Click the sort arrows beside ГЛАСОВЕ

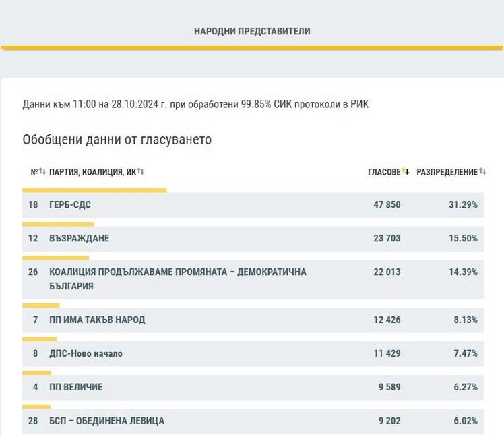tap(406, 172)
